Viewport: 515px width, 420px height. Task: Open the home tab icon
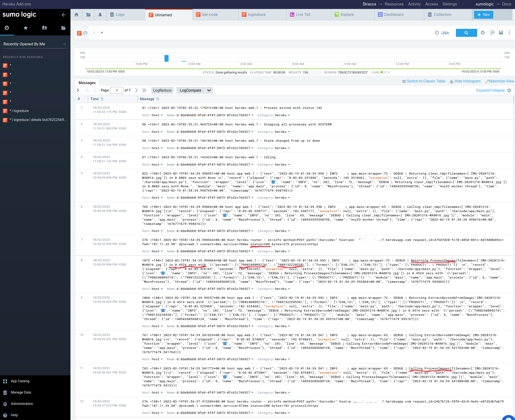76,15
